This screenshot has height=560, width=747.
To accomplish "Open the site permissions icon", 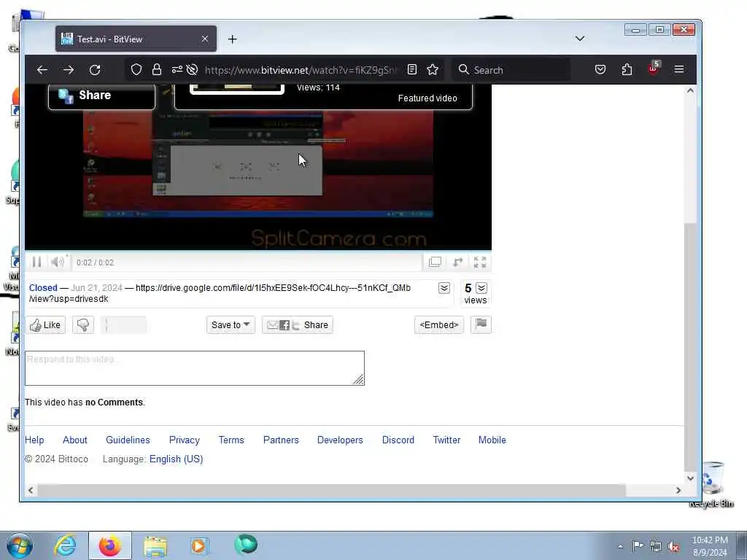I will [x=177, y=70].
